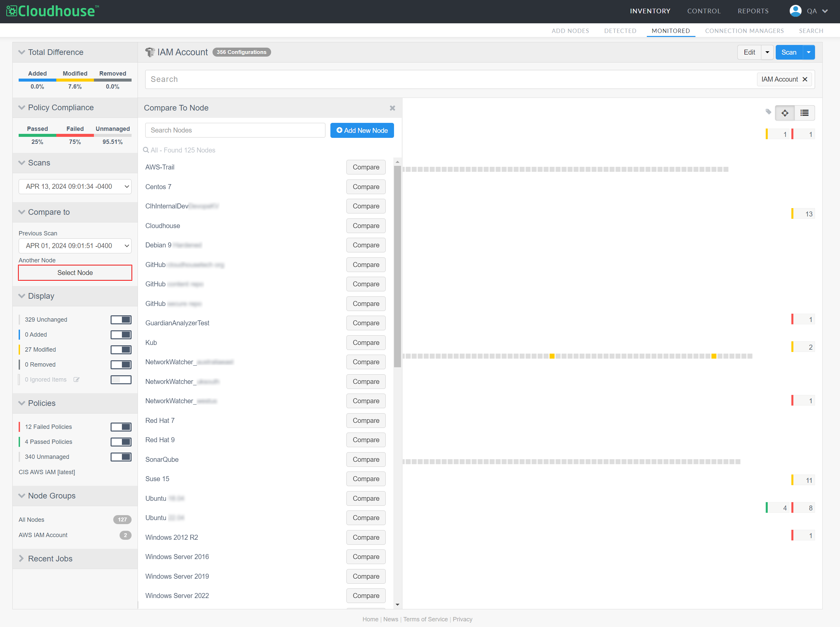Select the AWS IAM Account node group
The image size is (840, 627).
point(43,535)
